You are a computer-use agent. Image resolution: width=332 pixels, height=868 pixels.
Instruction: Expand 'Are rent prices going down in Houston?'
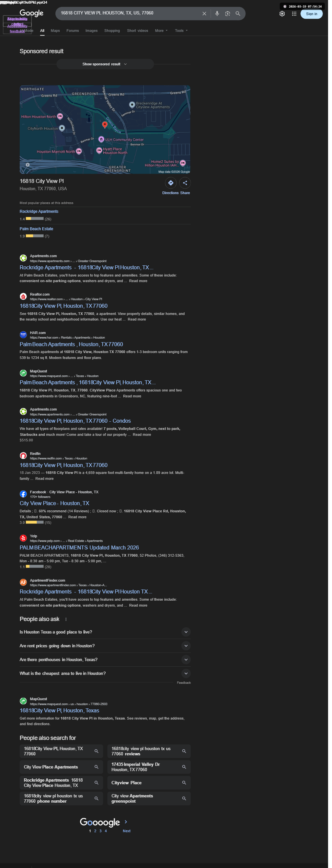click(x=105, y=646)
